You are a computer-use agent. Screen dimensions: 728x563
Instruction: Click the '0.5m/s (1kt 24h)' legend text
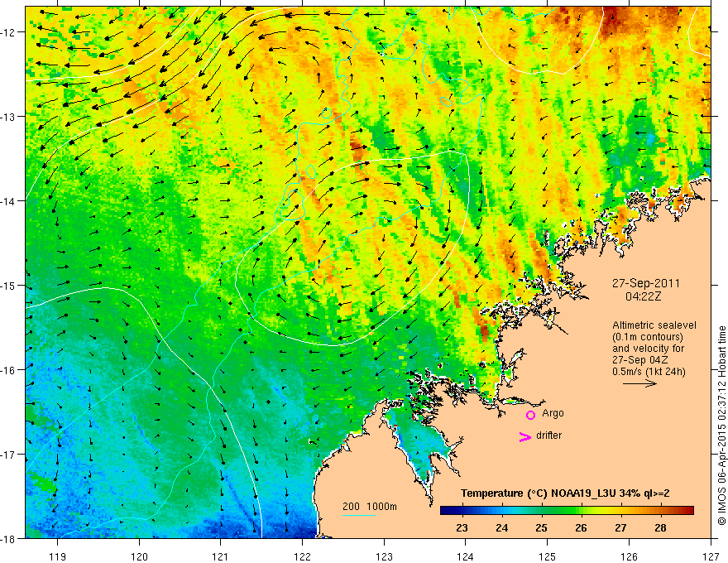[649, 372]
